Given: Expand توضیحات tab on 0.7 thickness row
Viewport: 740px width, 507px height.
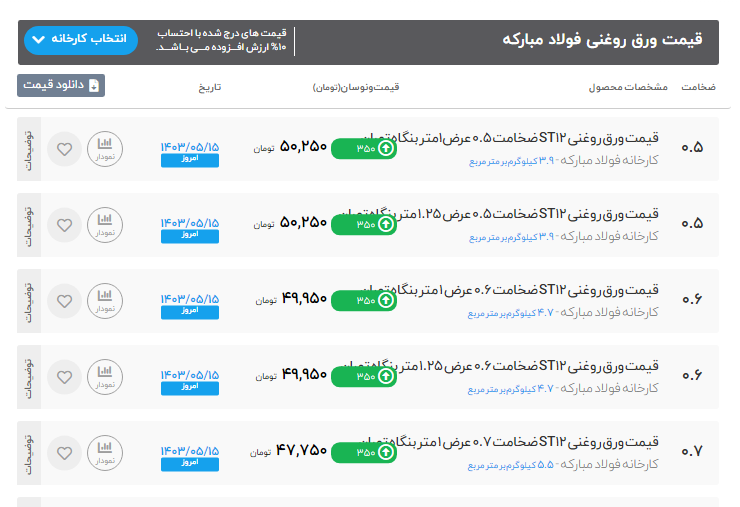Looking at the screenshot, I should click(29, 453).
